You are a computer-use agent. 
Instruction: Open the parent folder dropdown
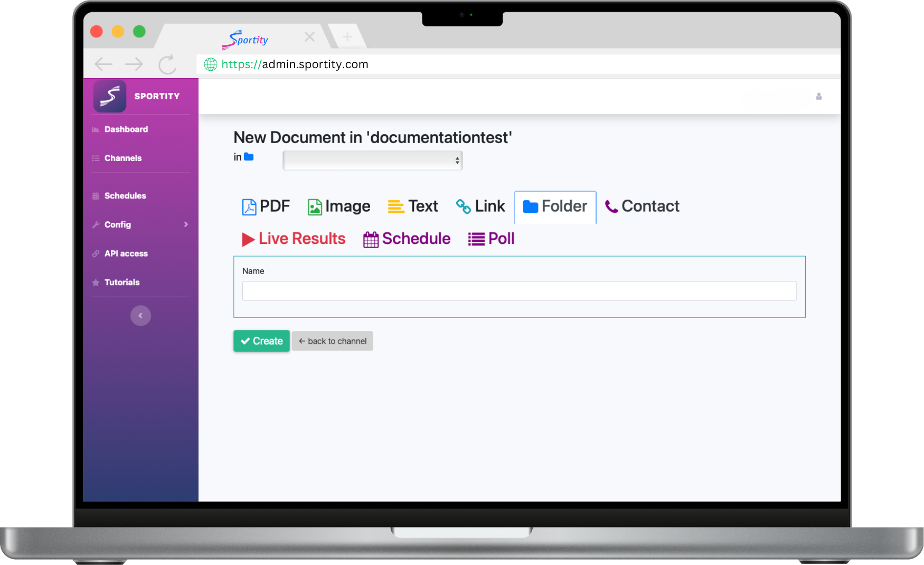click(x=372, y=161)
